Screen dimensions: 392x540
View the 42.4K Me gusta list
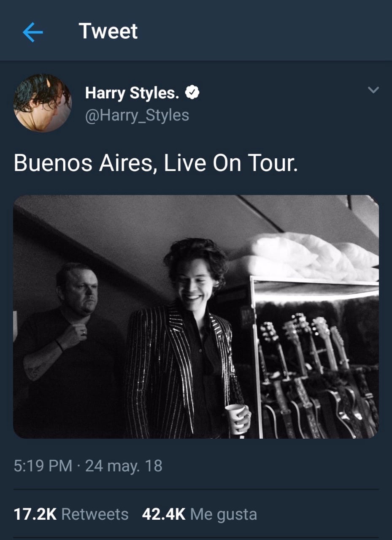coord(199,514)
